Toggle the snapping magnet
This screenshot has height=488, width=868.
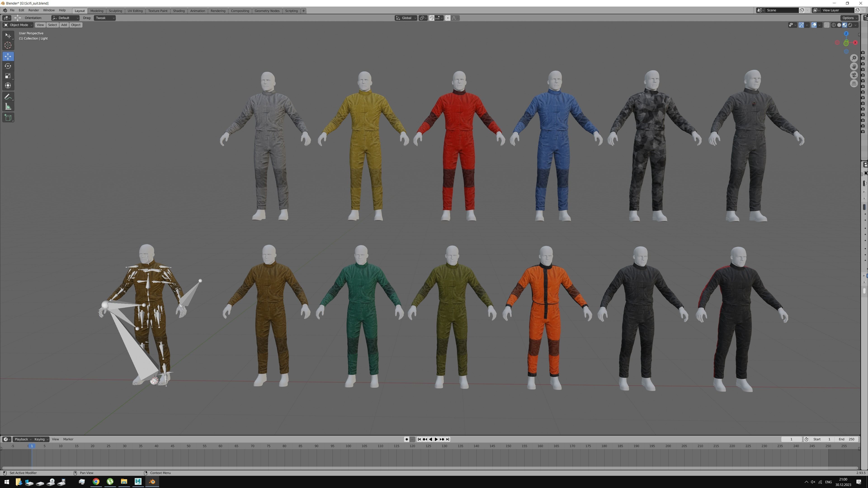pyautogui.click(x=432, y=18)
